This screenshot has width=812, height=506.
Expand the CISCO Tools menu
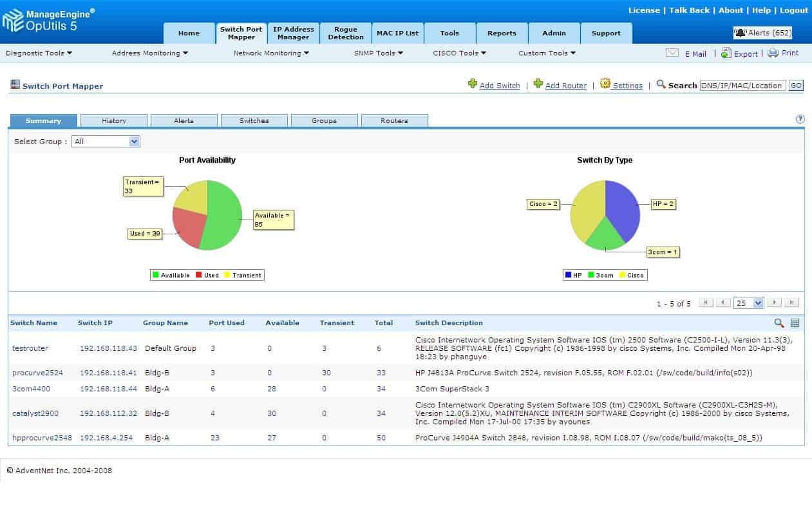[460, 53]
